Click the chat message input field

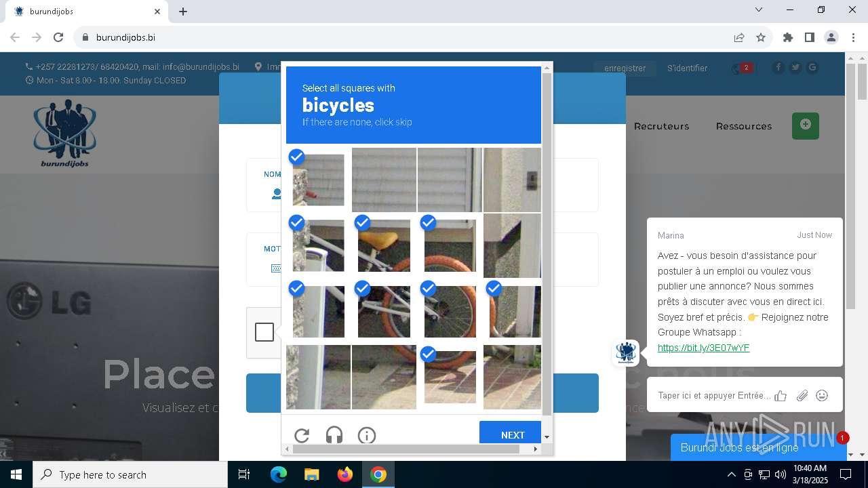click(x=714, y=395)
